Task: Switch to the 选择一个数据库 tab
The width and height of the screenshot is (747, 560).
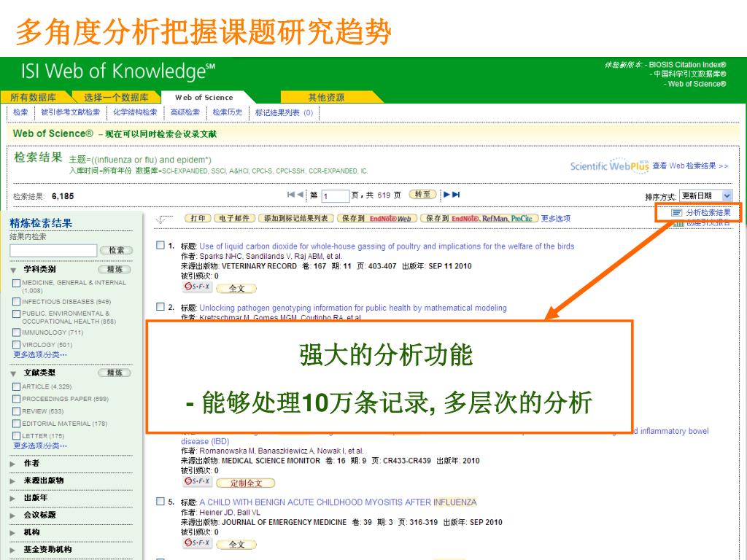Action: 116,97
